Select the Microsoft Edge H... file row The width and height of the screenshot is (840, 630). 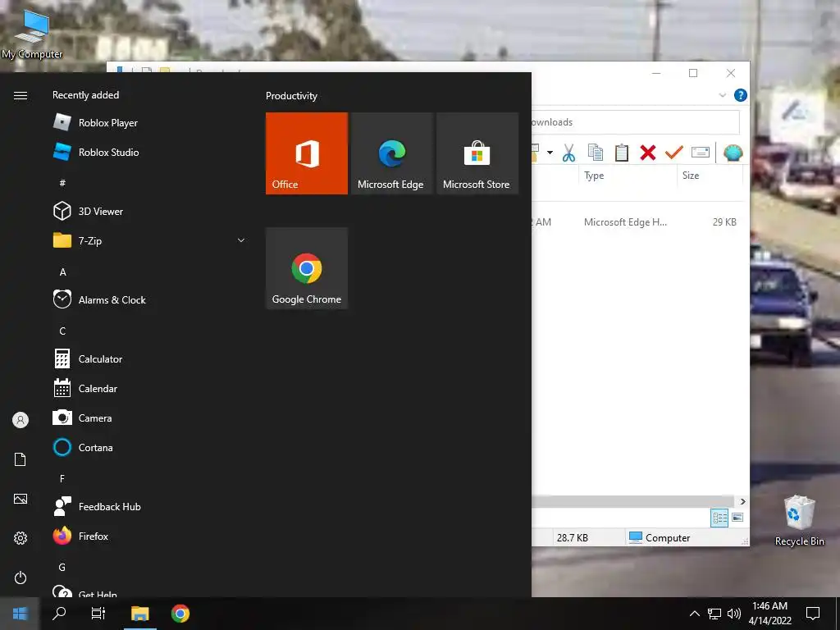click(x=637, y=221)
